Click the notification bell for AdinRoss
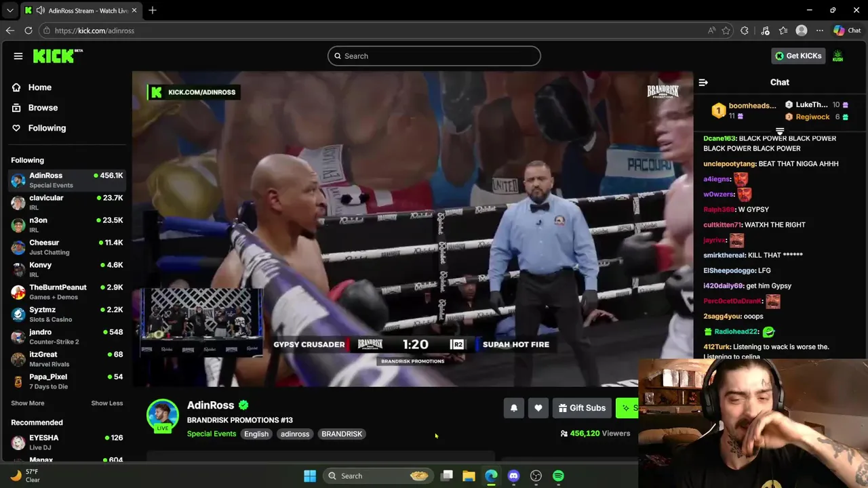The width and height of the screenshot is (868, 488). pyautogui.click(x=514, y=408)
